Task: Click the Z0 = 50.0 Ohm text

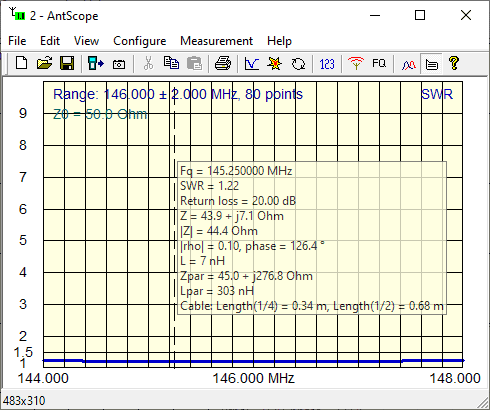Action: click(100, 114)
